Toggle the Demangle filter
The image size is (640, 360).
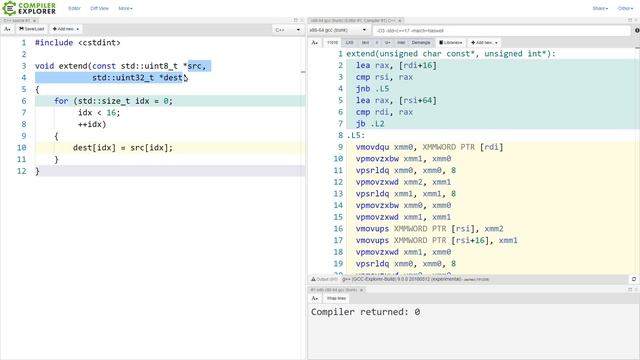pyautogui.click(x=421, y=42)
